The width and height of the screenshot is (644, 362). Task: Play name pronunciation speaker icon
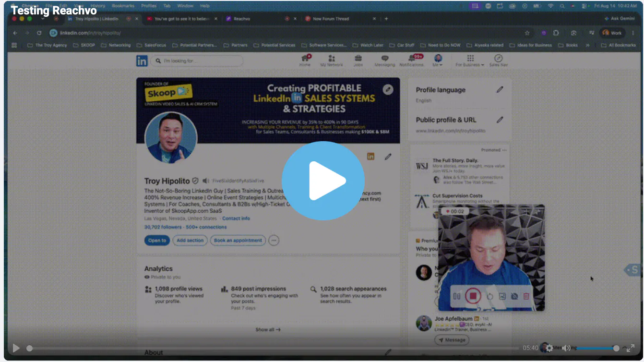[x=206, y=181]
